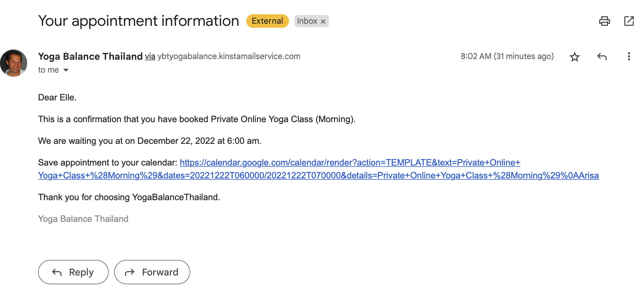Click the Inbox label tag

pos(307,21)
